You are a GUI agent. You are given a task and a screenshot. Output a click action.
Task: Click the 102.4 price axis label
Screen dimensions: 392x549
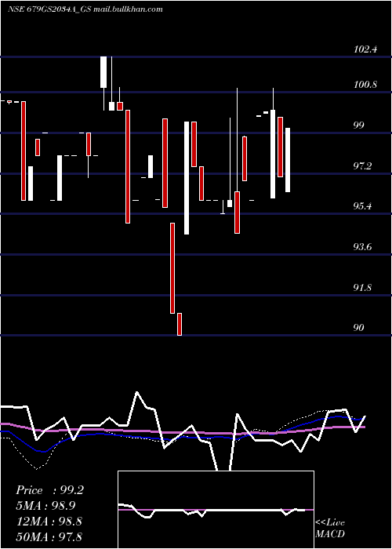pos(365,49)
